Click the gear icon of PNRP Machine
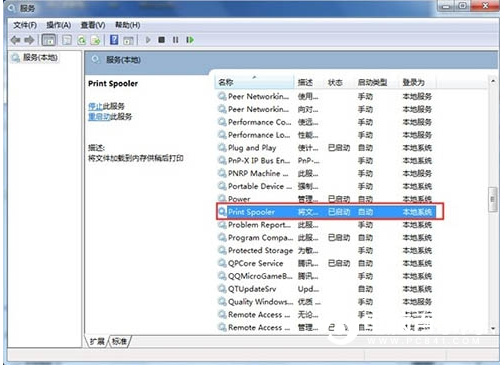This screenshot has height=366, width=500. pos(222,173)
